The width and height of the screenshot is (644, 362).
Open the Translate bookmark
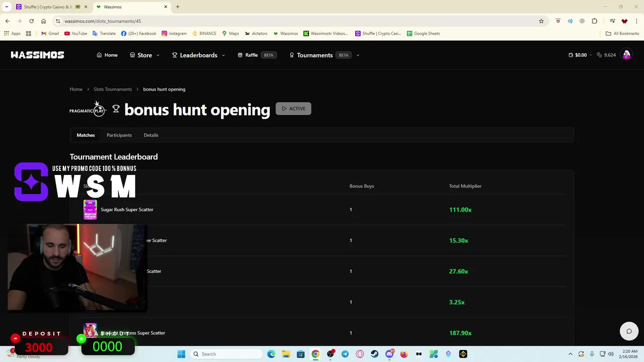(104, 34)
